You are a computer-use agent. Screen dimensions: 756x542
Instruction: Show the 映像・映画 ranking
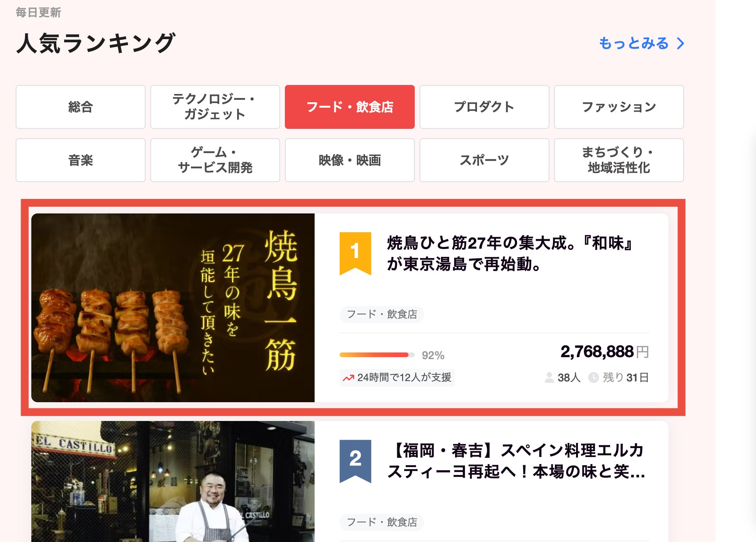(x=350, y=160)
